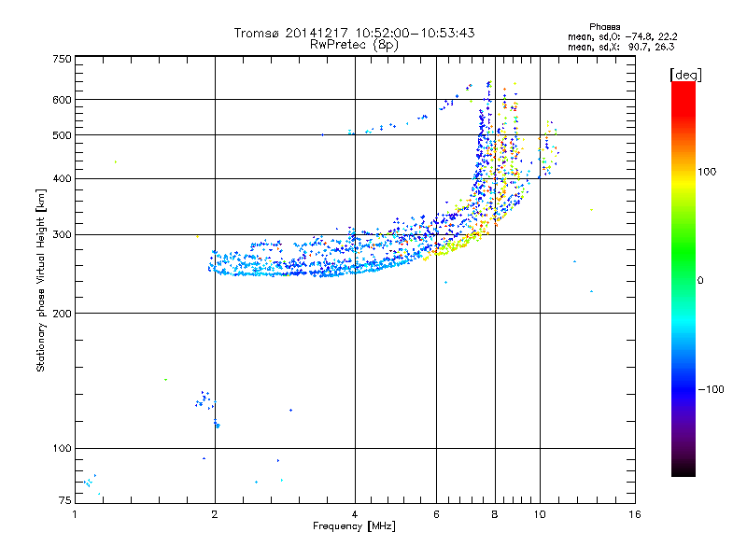Click the x-axis tick label '10'

pyautogui.click(x=540, y=514)
